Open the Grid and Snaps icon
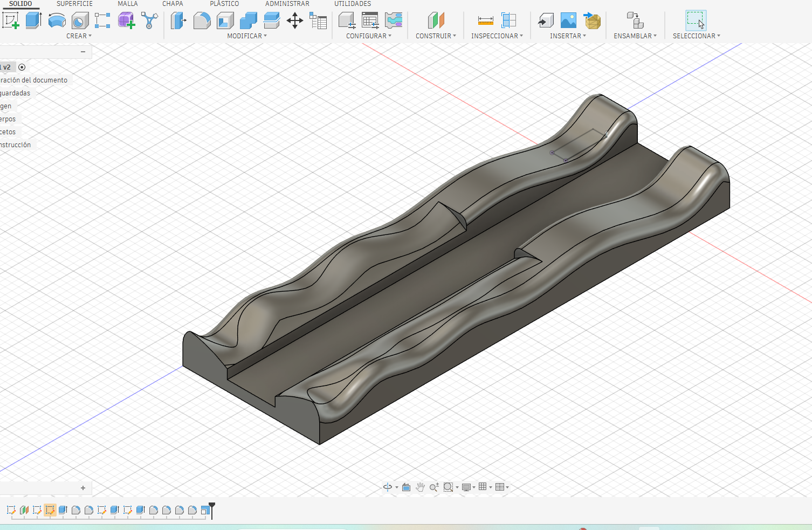The width and height of the screenshot is (812, 530). tap(483, 487)
